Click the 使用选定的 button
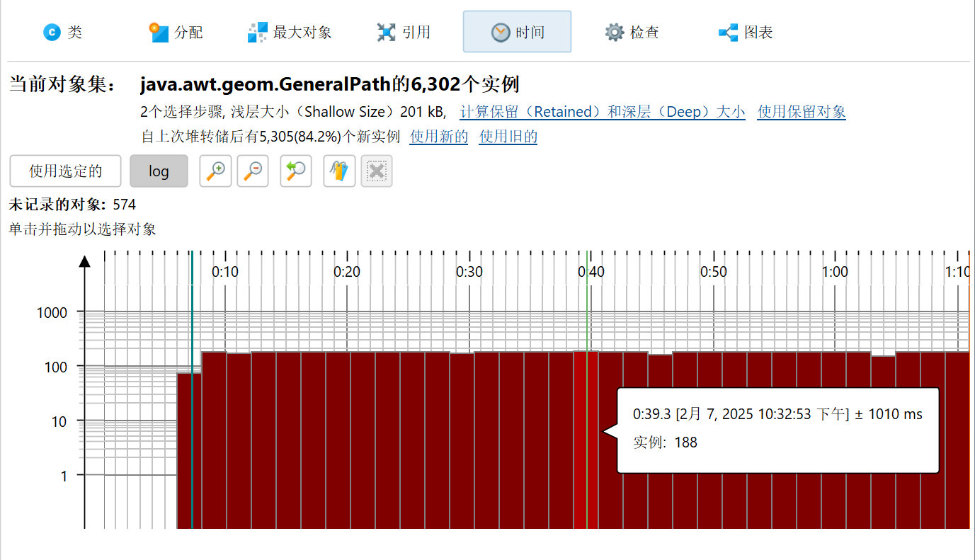 pos(65,171)
